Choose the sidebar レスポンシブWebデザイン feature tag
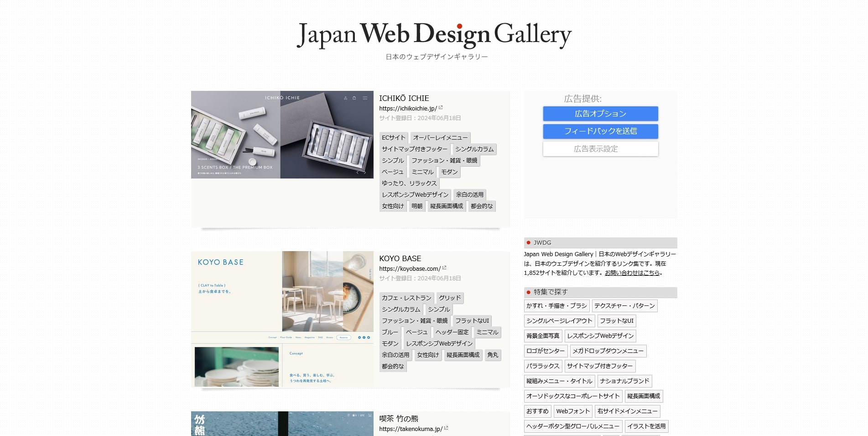868x436 pixels. pyautogui.click(x=600, y=336)
